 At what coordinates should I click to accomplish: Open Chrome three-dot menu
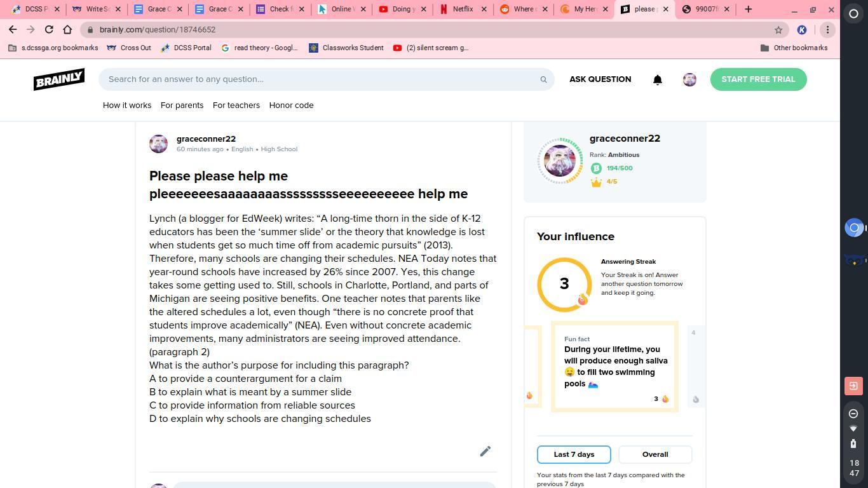tap(827, 30)
